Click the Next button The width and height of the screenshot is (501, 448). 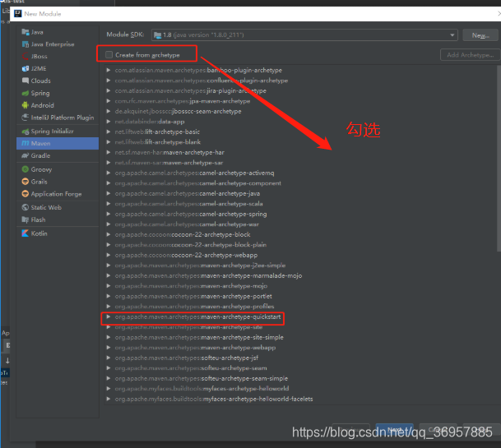(x=394, y=429)
